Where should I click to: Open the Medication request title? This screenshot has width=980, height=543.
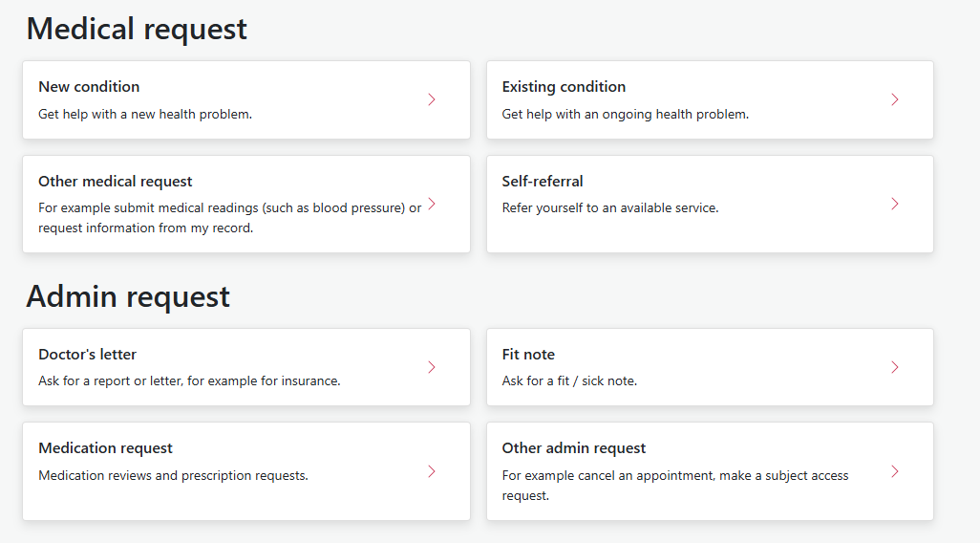(x=106, y=448)
